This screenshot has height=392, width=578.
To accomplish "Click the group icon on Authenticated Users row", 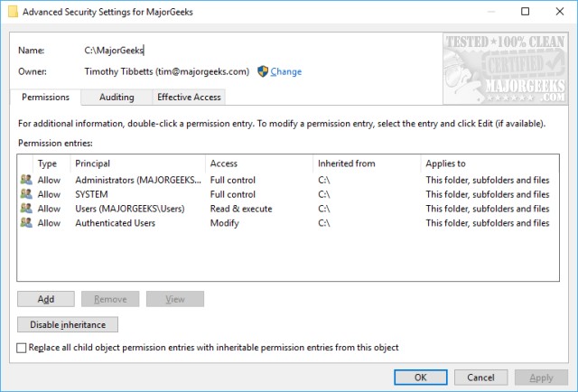I will coord(26,223).
